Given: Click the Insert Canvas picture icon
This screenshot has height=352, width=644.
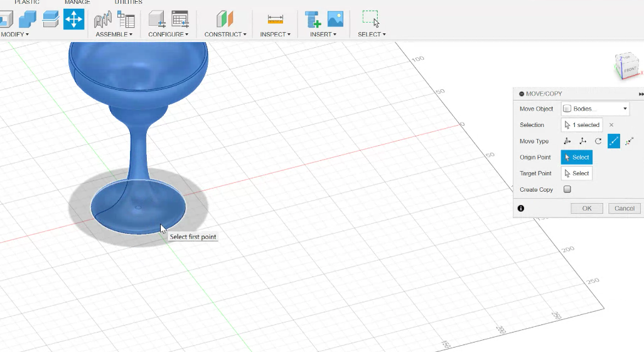Looking at the screenshot, I should coord(335,19).
